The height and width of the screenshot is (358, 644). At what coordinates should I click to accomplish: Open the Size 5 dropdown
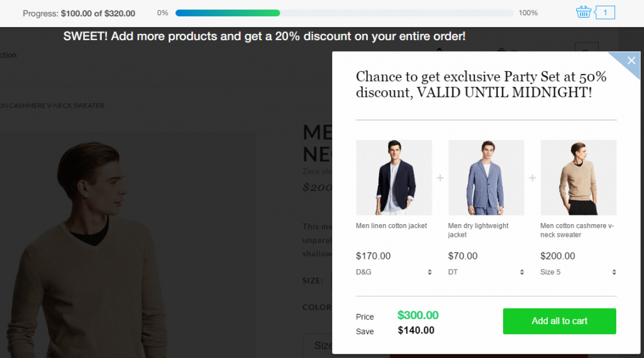click(x=578, y=272)
